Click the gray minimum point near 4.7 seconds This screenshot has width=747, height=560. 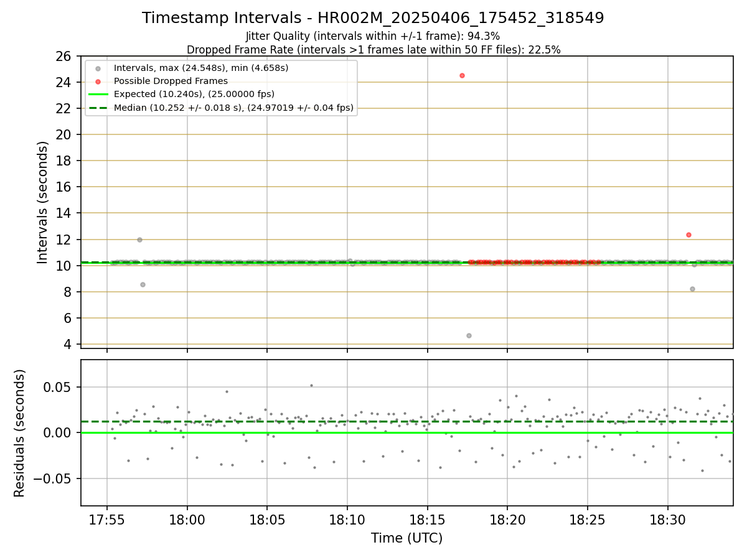point(469,335)
